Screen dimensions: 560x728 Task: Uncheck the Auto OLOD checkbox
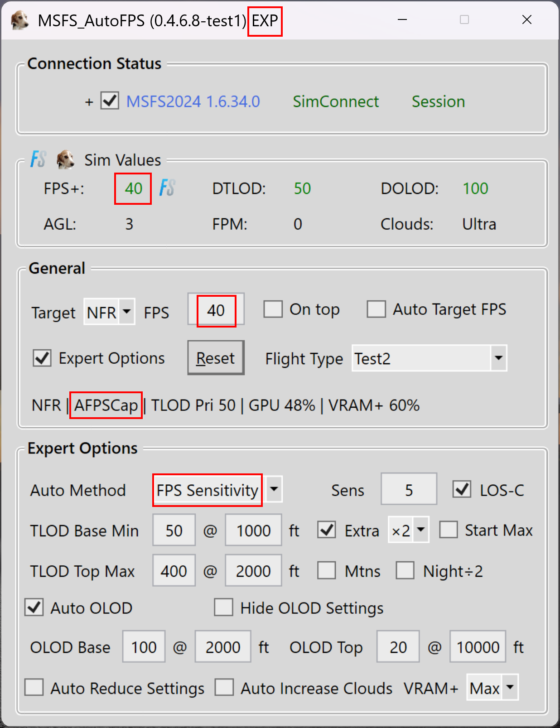pos(34,607)
